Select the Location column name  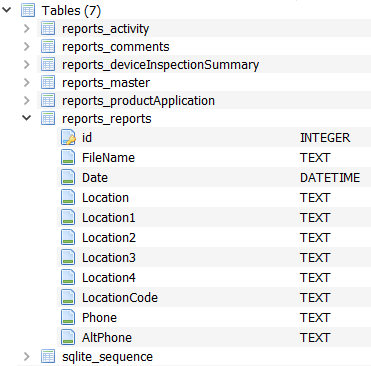[105, 197]
